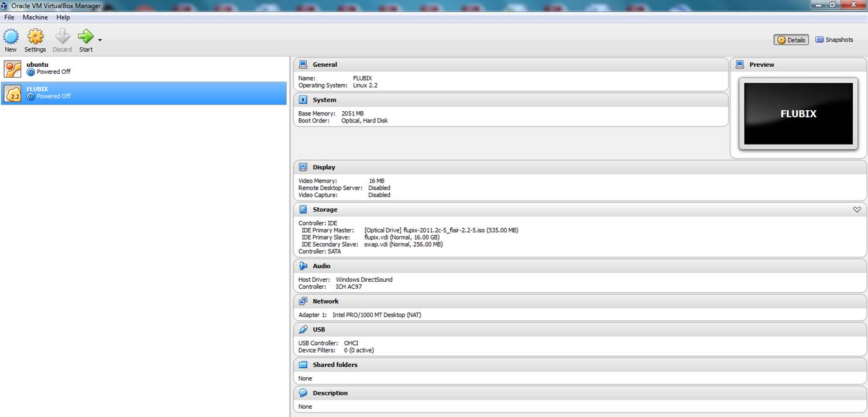Click the FLUBIX preview thumbnail
Viewport: 868px width, 417px height.
pos(798,114)
